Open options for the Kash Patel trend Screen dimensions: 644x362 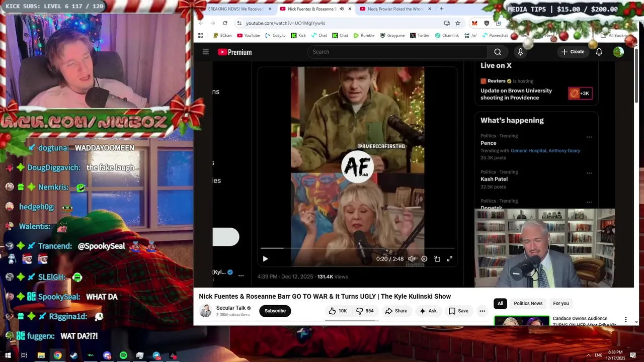point(589,173)
